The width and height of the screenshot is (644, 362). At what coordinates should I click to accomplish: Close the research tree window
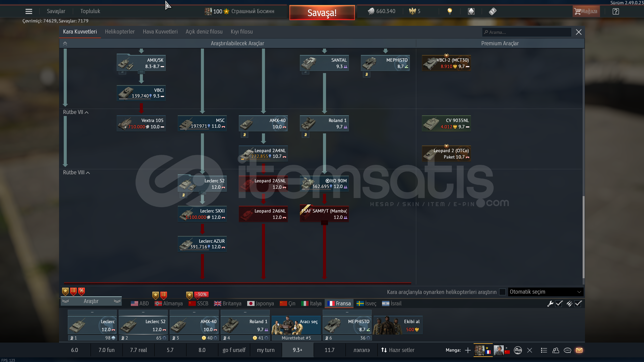(x=579, y=32)
